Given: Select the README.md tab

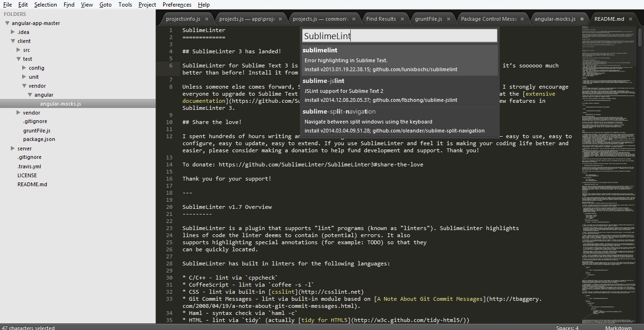Looking at the screenshot, I should (609, 19).
